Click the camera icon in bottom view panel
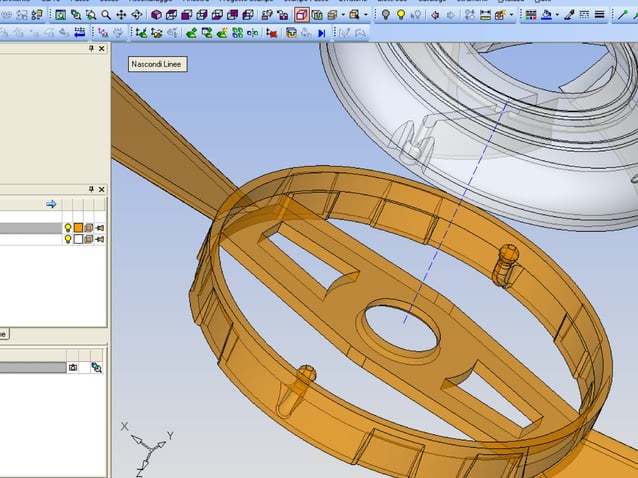 tap(73, 368)
